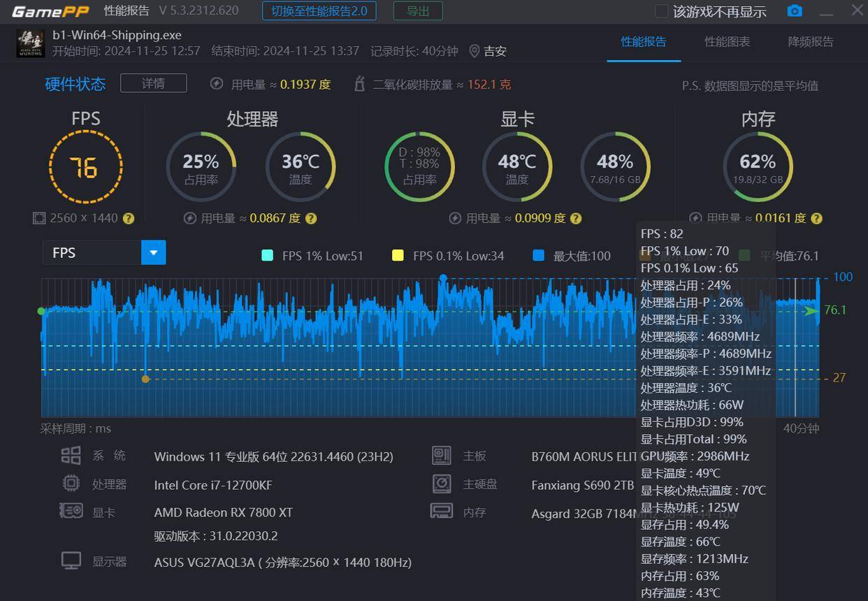Click the graphics card icon beside 显卡
868x601 pixels.
pyautogui.click(x=71, y=511)
